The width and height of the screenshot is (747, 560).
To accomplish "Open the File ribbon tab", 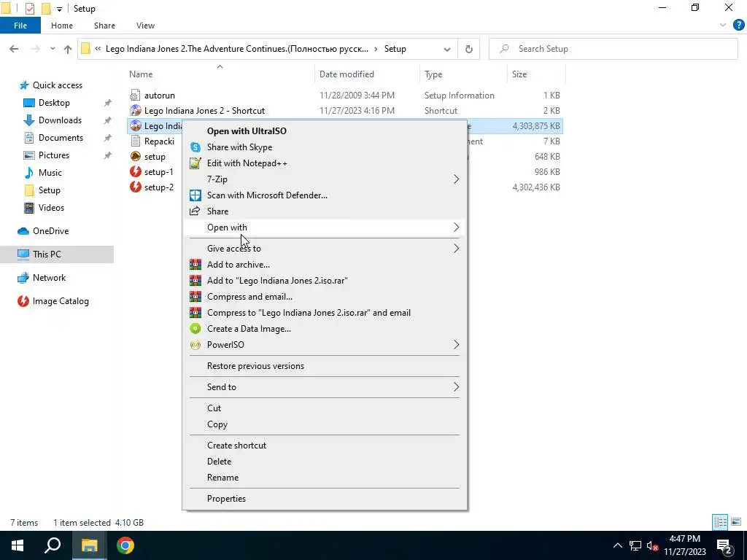I will [x=20, y=26].
